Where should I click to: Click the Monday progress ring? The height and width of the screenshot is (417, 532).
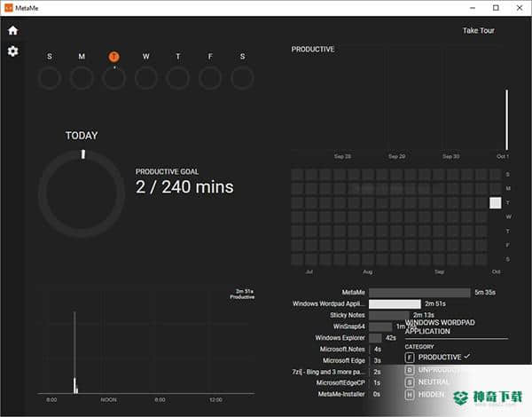(82, 78)
